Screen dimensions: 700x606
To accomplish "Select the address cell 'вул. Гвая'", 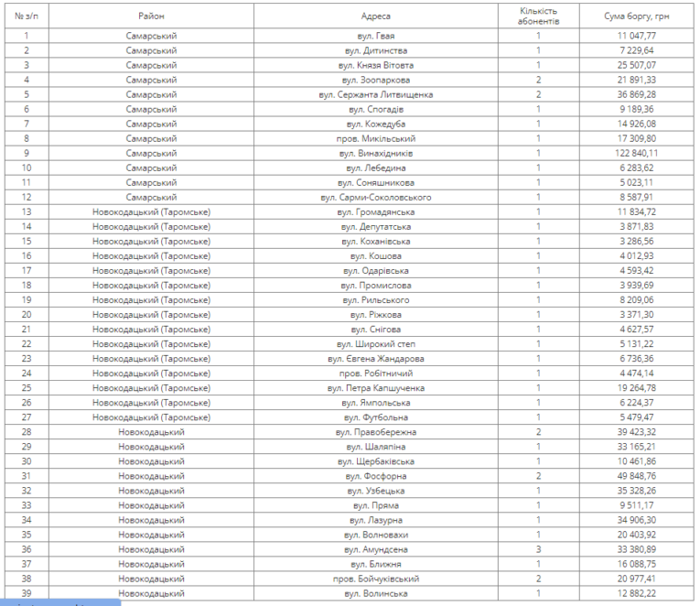I will click(376, 36).
